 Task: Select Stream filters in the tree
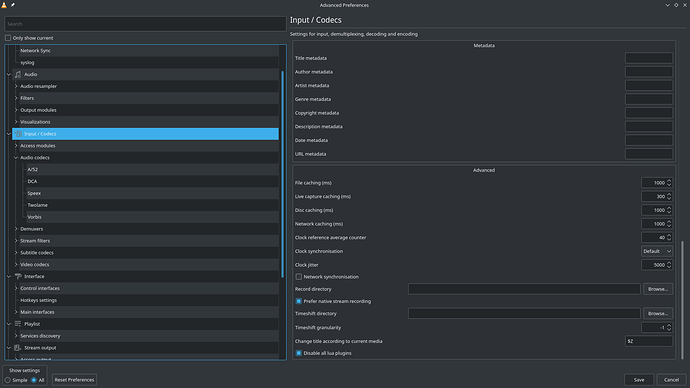tap(35, 241)
